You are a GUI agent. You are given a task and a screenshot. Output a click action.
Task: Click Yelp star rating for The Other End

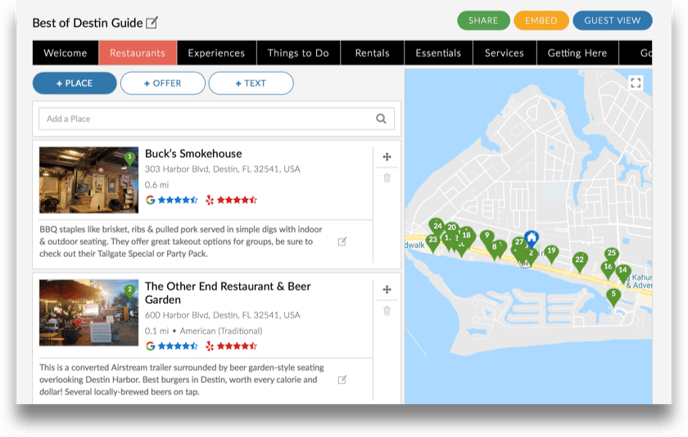(237, 346)
